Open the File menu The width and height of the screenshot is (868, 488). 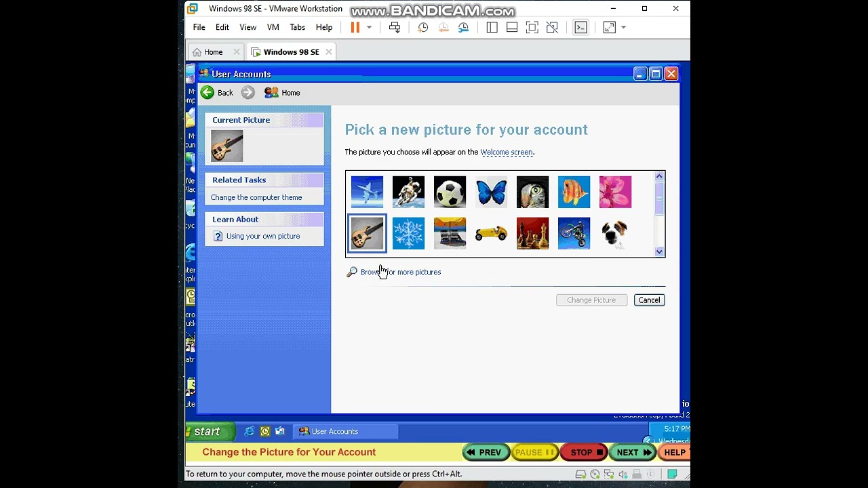coord(199,27)
